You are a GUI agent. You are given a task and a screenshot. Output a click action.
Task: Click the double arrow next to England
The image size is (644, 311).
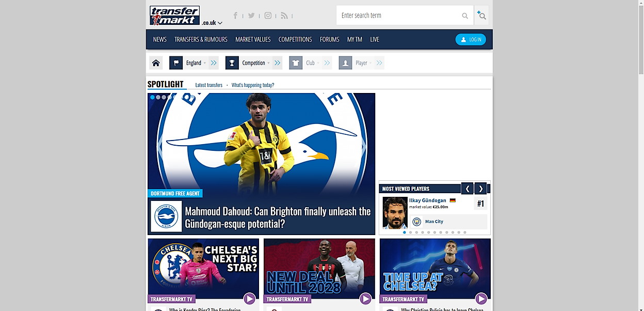[214, 63]
